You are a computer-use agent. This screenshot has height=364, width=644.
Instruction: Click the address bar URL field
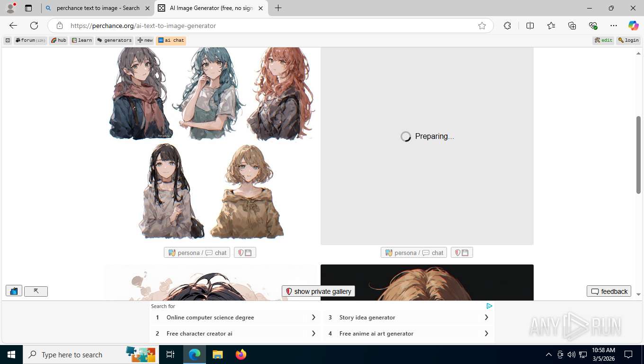[270, 26]
